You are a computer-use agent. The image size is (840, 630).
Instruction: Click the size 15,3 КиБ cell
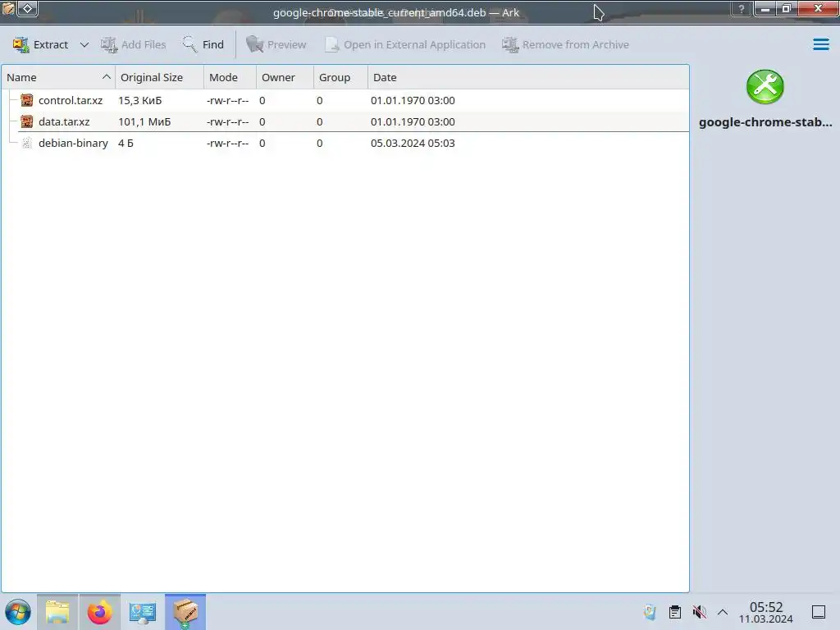pyautogui.click(x=139, y=100)
